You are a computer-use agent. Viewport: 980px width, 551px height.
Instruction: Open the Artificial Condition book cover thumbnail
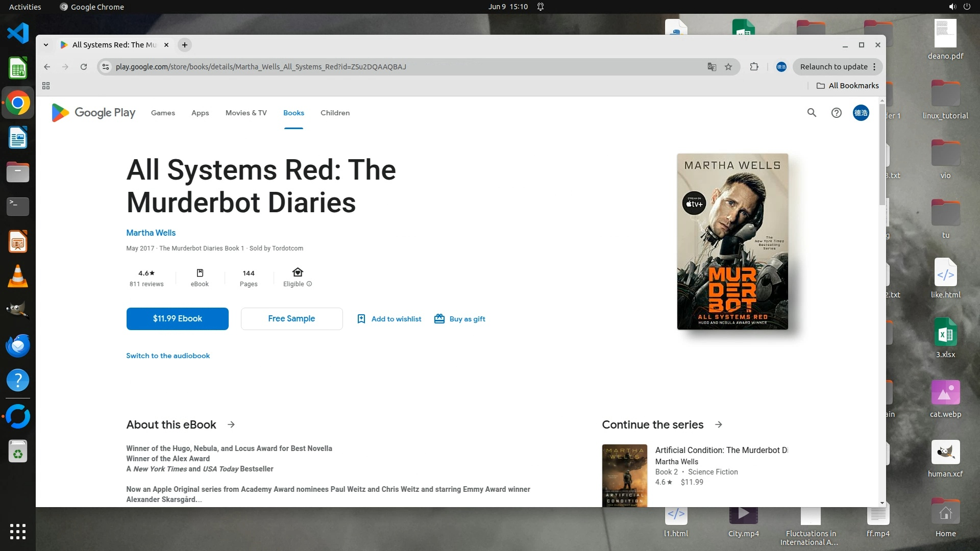tap(624, 475)
